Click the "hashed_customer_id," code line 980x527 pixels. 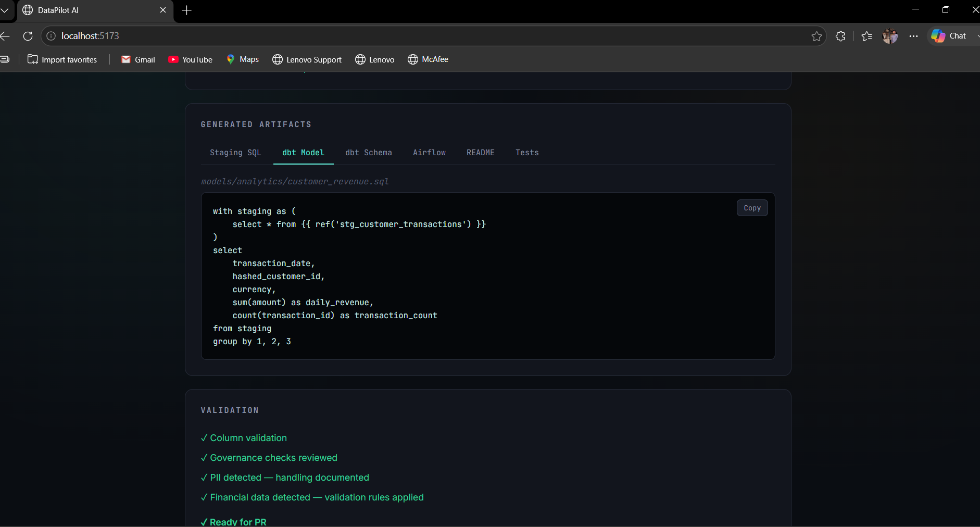point(279,277)
